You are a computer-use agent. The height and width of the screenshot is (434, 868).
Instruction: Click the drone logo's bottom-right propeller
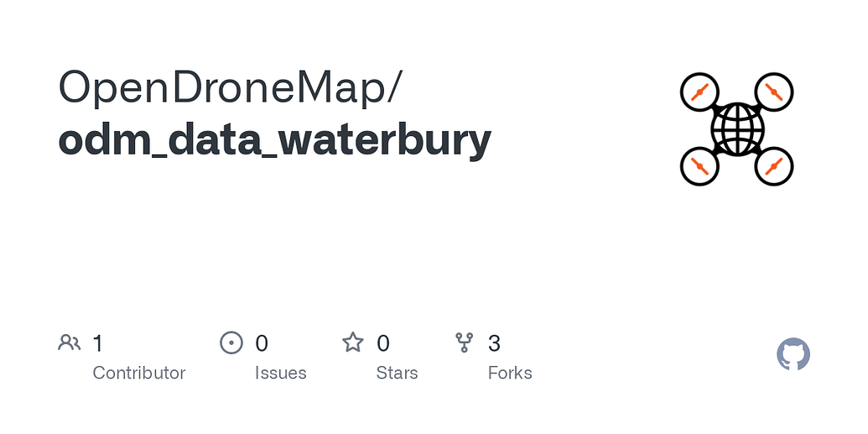(x=774, y=166)
